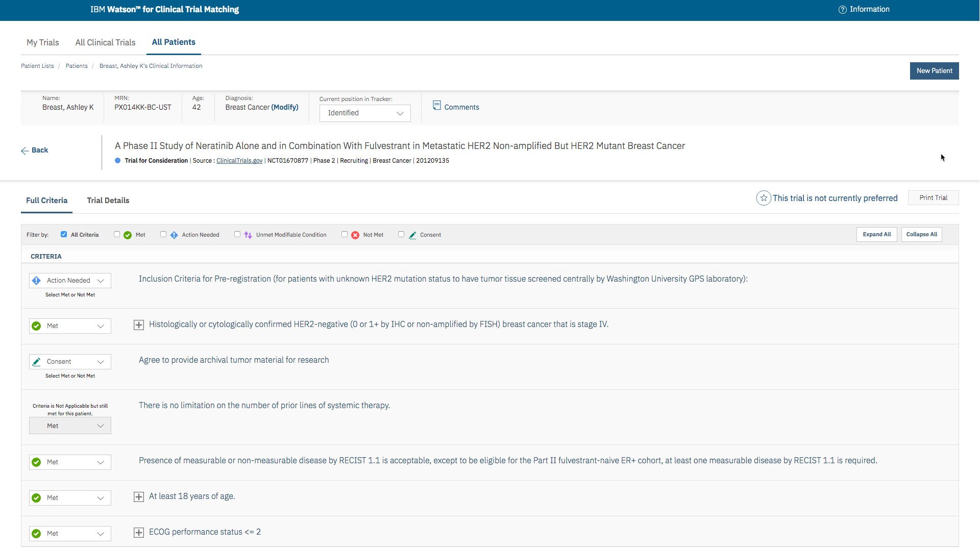The height and width of the screenshot is (551, 980).
Task: Click the New Patient button
Action: 934,71
